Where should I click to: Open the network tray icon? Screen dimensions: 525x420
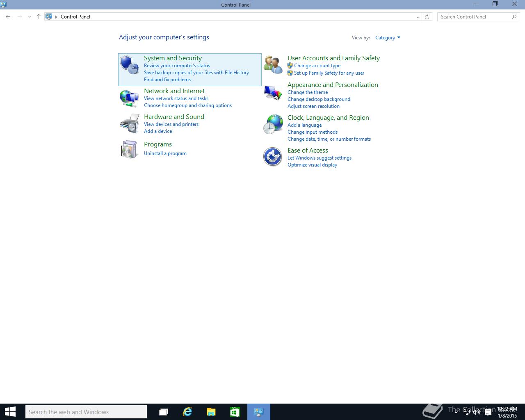pyautogui.click(x=467, y=412)
